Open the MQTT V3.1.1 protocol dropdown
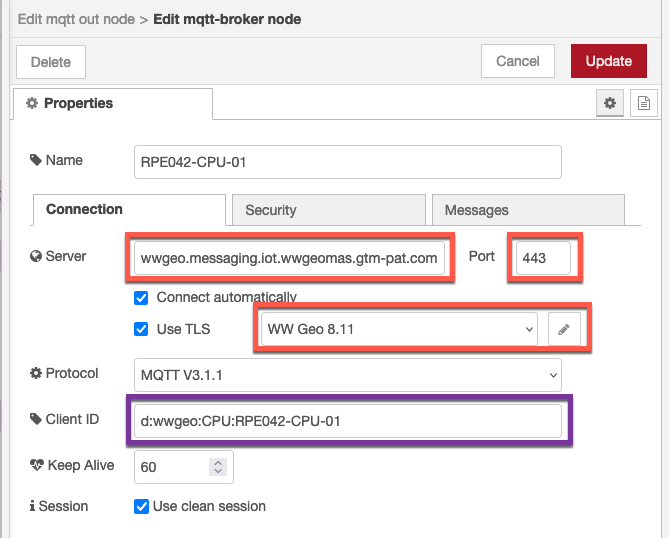669x538 pixels. coord(348,375)
